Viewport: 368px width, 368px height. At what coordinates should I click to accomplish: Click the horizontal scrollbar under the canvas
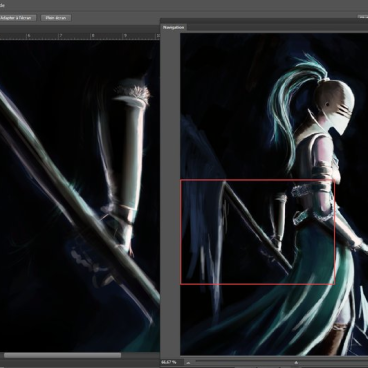click(x=62, y=356)
